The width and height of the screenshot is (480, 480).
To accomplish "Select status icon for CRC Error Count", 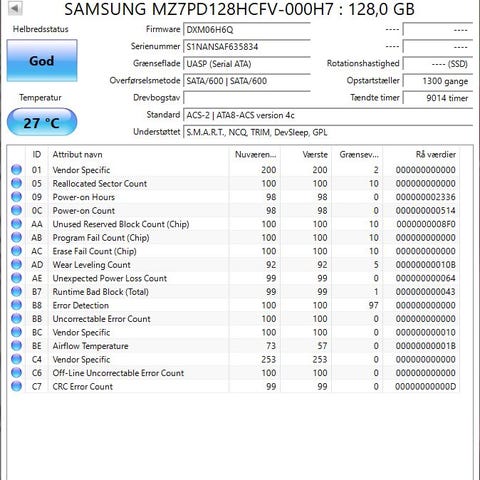I will coord(16,386).
